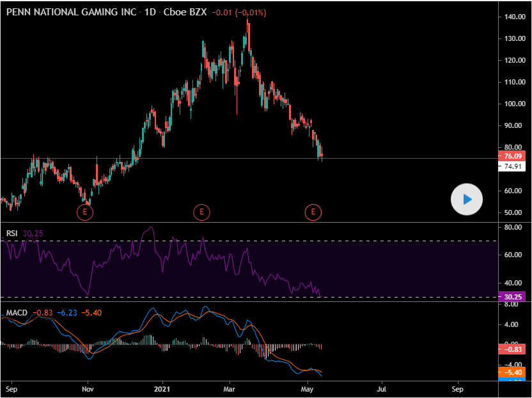
Task: Click the -0.01 (-0.01%) price change text
Action: tap(239, 13)
